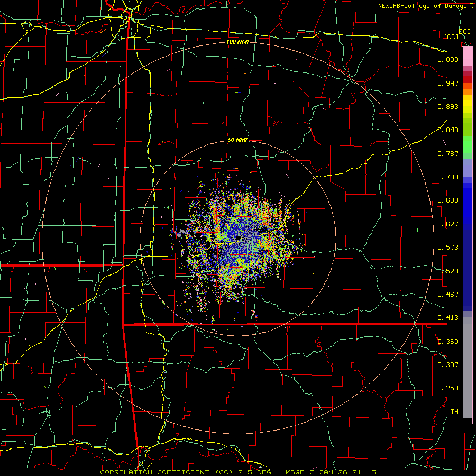476x476 pixels.
Task: Click the 100 NMI range ring label
Action: (x=237, y=42)
